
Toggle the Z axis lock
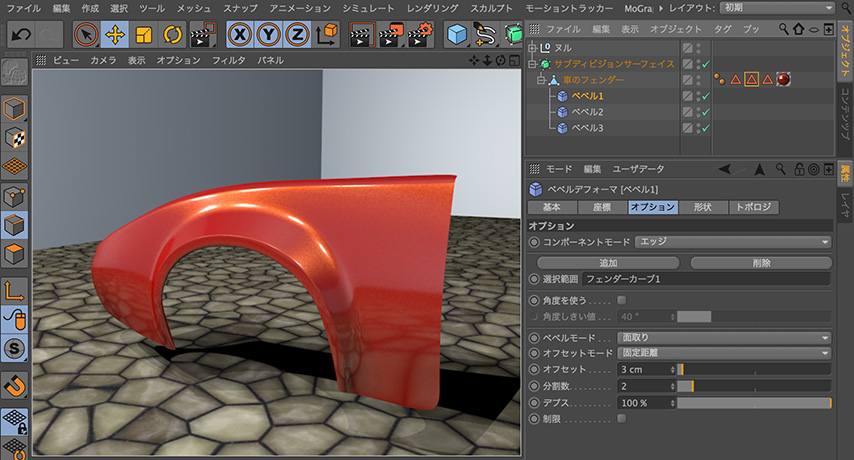point(296,36)
